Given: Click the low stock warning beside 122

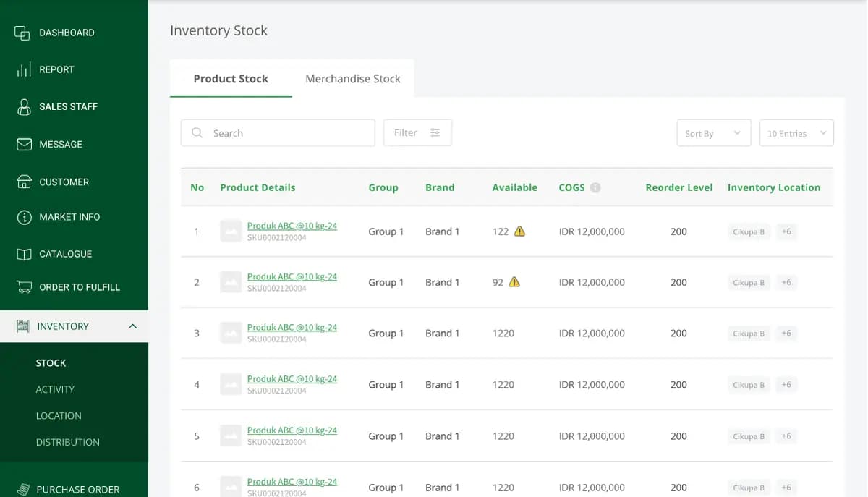Looking at the screenshot, I should pyautogui.click(x=519, y=231).
